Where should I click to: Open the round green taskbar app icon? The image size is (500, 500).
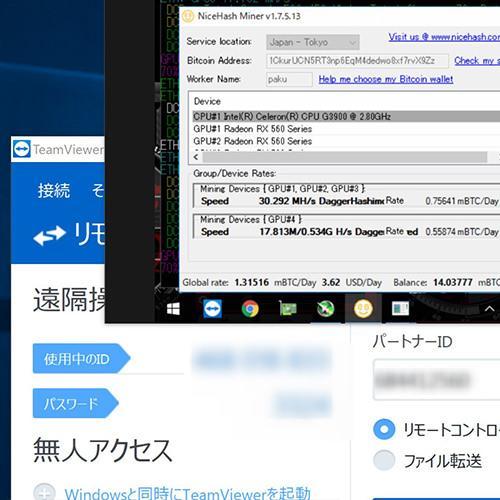[x=326, y=309]
